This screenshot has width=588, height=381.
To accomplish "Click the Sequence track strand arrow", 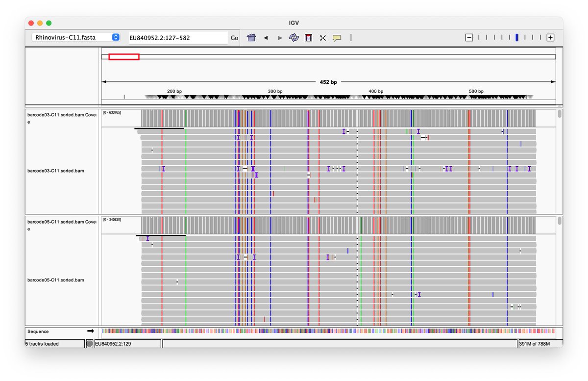I will 90,331.
